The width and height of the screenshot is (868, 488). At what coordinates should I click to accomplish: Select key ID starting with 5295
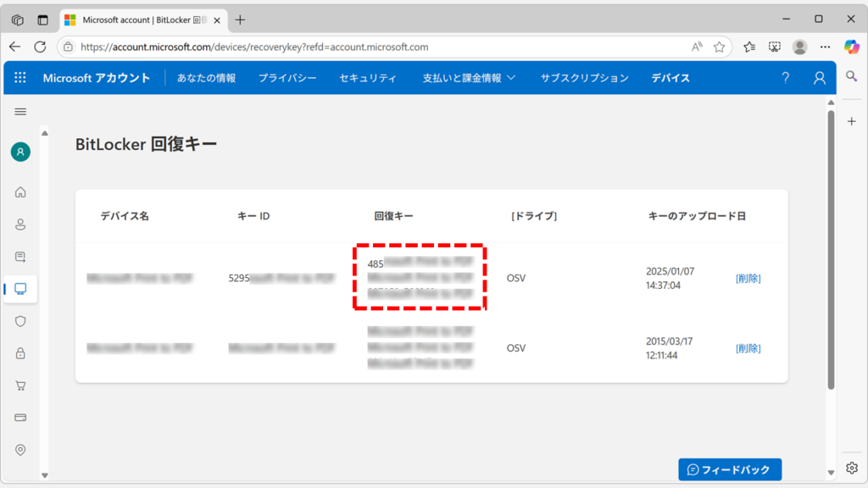[x=281, y=278]
